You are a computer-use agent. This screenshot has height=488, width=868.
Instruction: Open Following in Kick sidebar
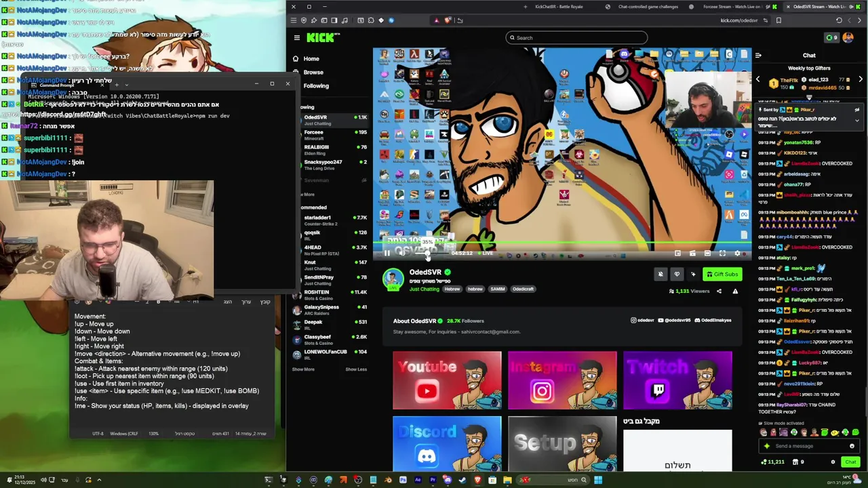tap(316, 86)
